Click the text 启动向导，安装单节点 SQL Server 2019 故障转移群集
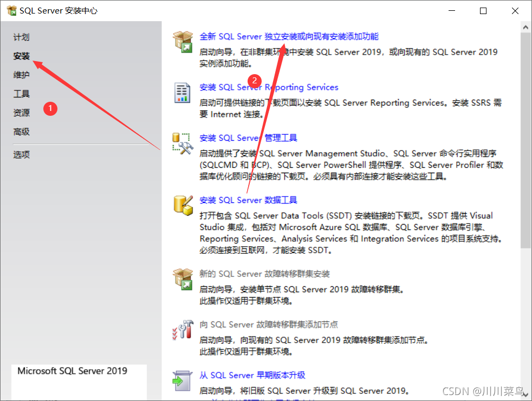The width and height of the screenshot is (532, 401). (x=301, y=289)
